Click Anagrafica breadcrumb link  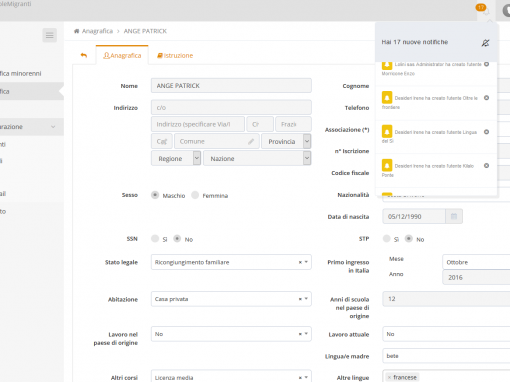[97, 31]
